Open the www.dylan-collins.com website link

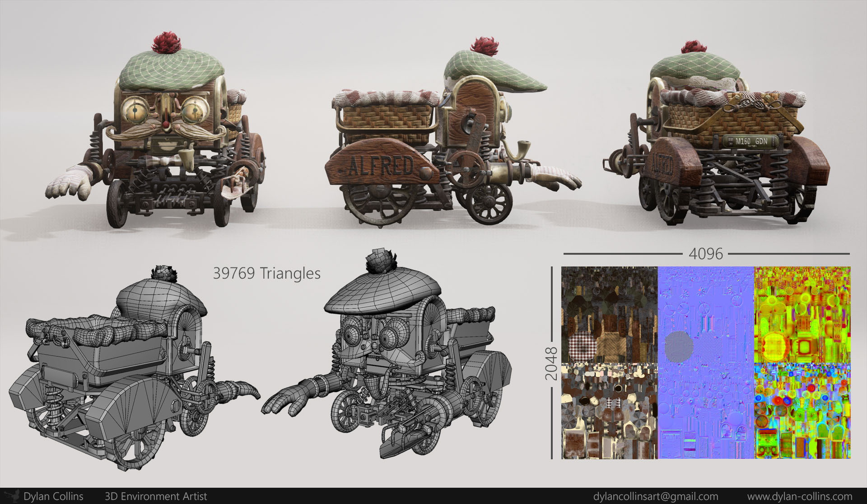(799, 496)
